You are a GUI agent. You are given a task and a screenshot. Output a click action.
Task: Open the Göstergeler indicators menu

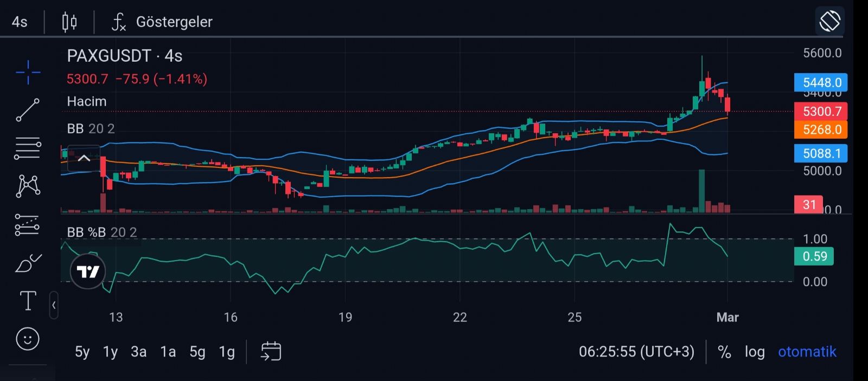[162, 22]
